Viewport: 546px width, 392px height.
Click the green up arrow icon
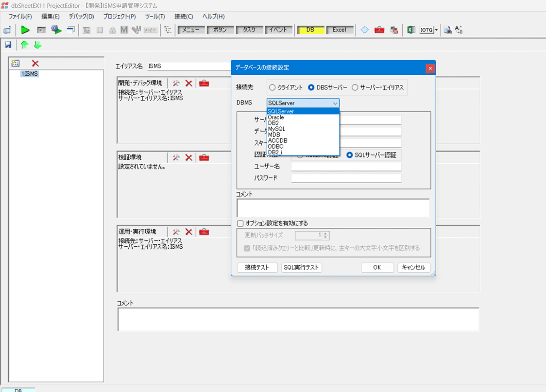coord(24,45)
